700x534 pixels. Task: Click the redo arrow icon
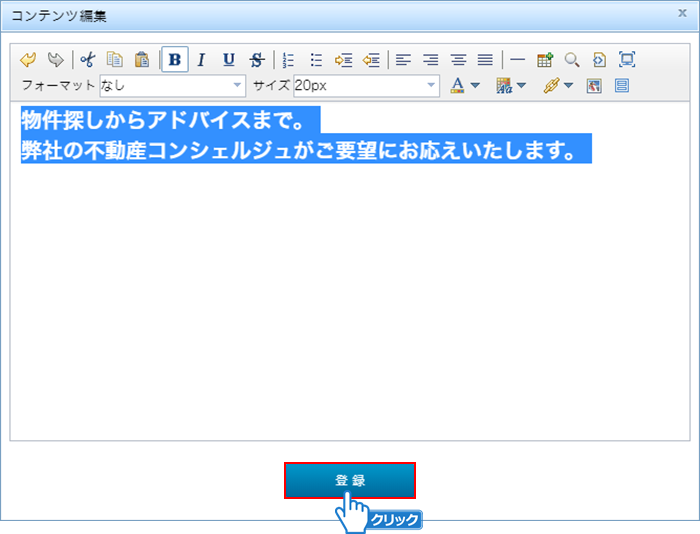(x=55, y=59)
